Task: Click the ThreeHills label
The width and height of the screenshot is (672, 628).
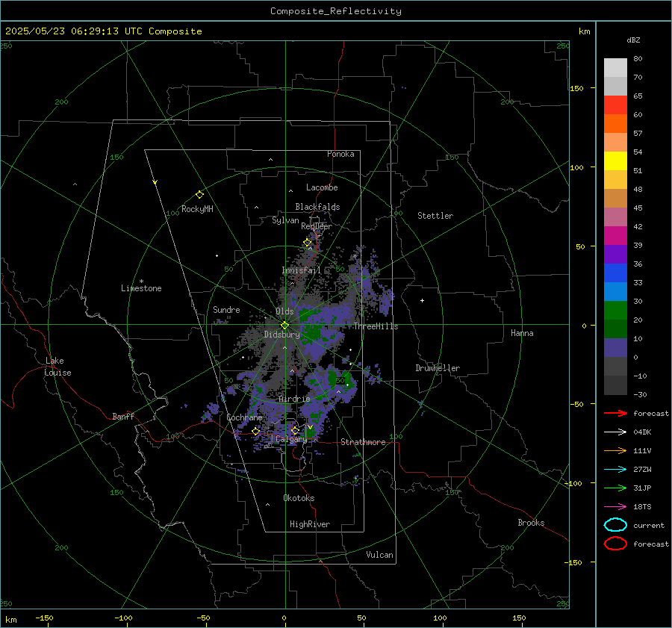Action: 376,326
